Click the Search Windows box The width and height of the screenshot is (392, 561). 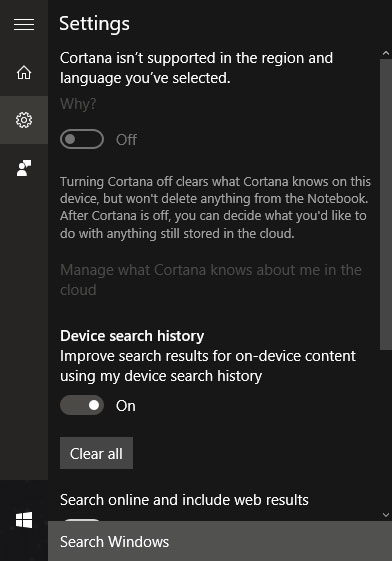220,541
